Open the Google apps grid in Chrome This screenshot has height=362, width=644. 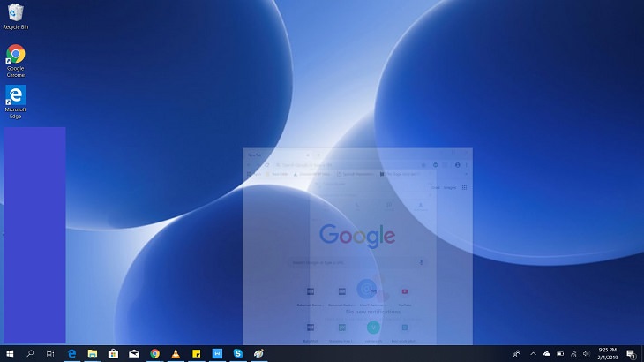(x=465, y=187)
